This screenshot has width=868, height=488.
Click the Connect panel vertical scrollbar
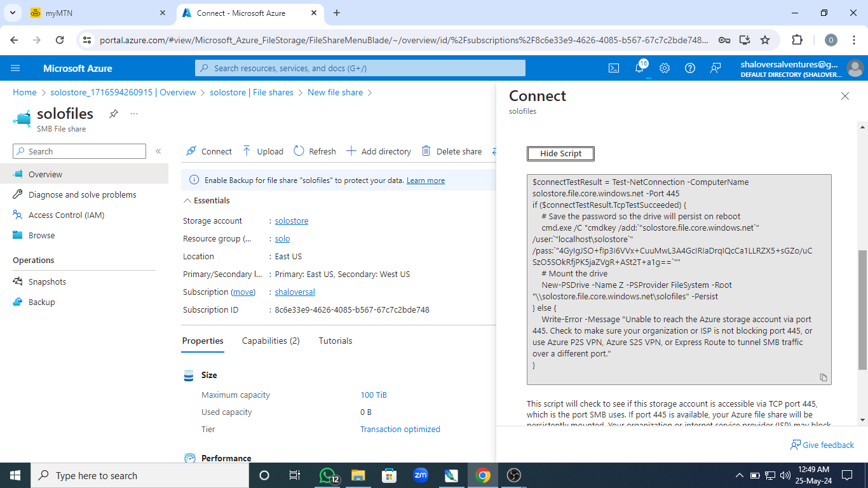pyautogui.click(x=862, y=309)
